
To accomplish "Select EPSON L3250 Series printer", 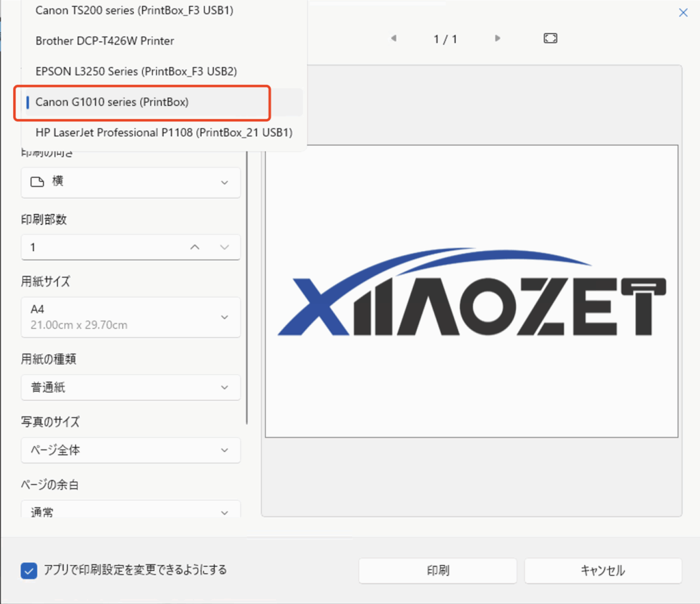I will point(136,71).
